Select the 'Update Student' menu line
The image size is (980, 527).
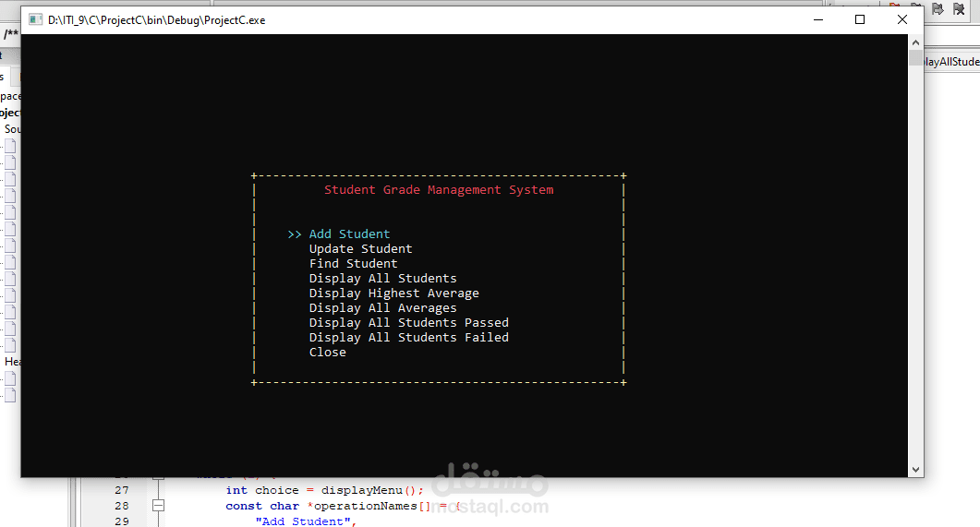(x=360, y=249)
